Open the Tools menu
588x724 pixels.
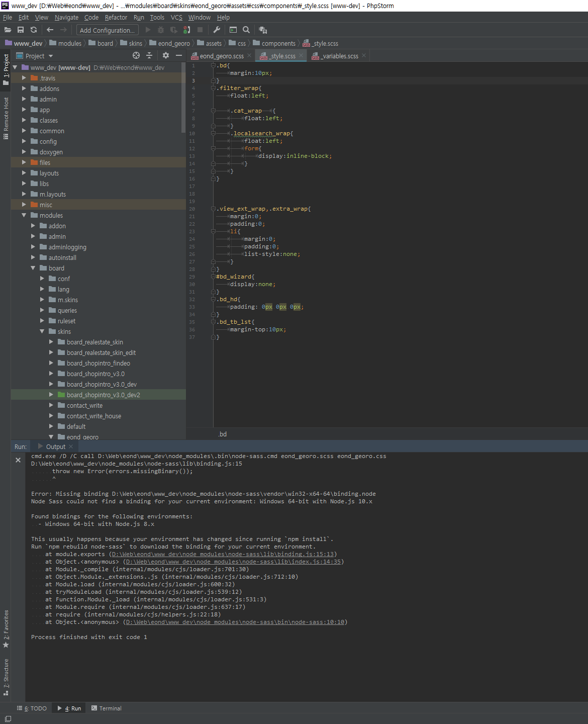point(157,17)
